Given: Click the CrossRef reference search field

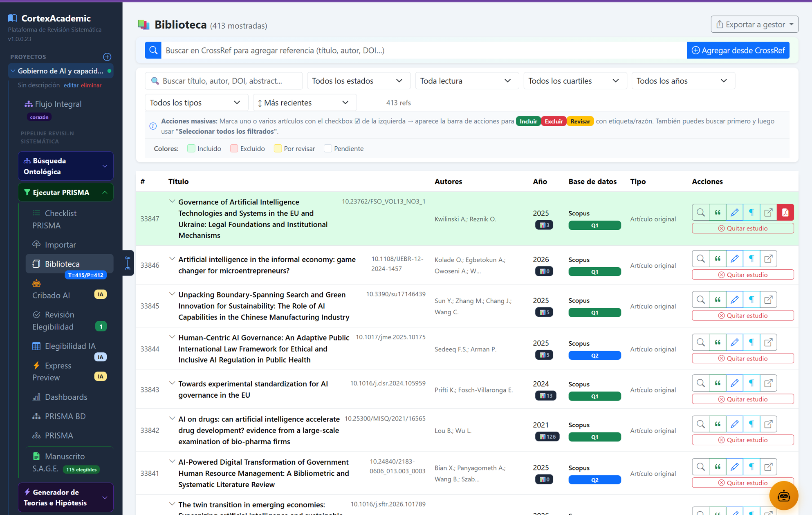Looking at the screenshot, I should [424, 50].
